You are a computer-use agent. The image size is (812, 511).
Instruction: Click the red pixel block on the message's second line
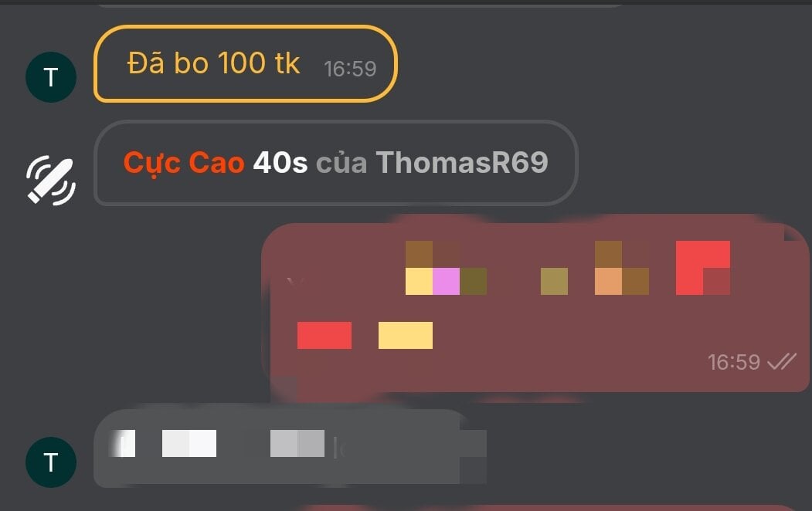(324, 335)
